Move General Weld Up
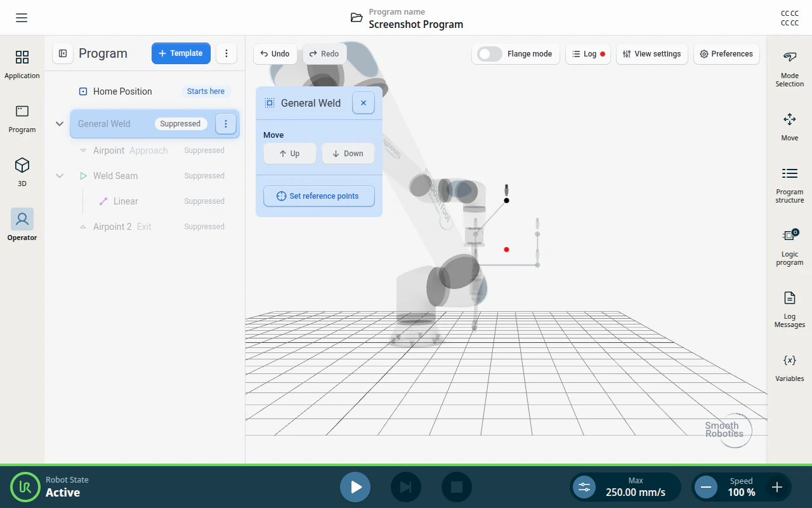The width and height of the screenshot is (812, 508). (290, 154)
